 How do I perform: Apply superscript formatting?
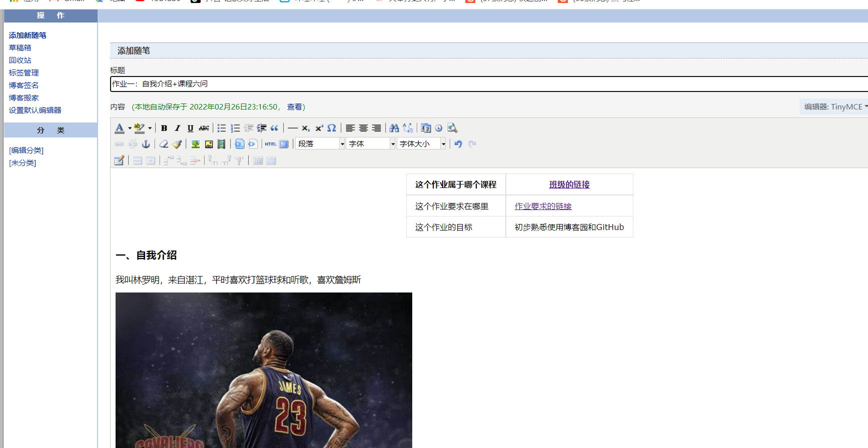[319, 128]
